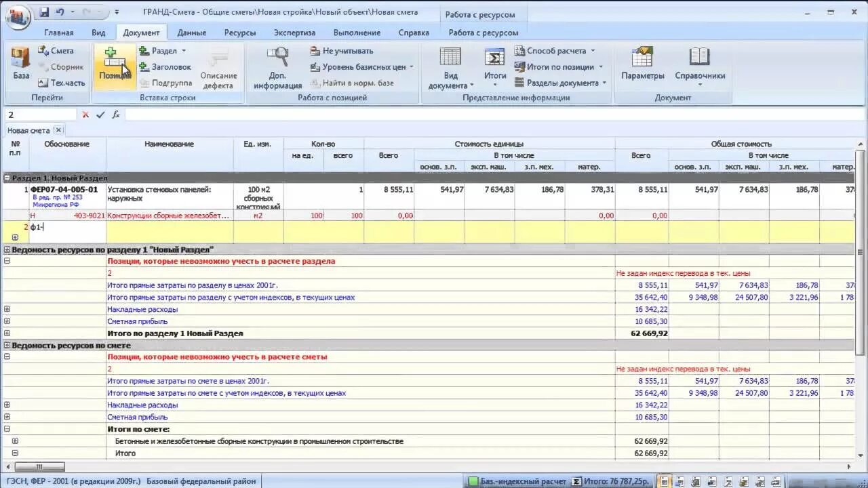
Task: Confirm entry with the formula bar checkmark
Action: click(100, 115)
